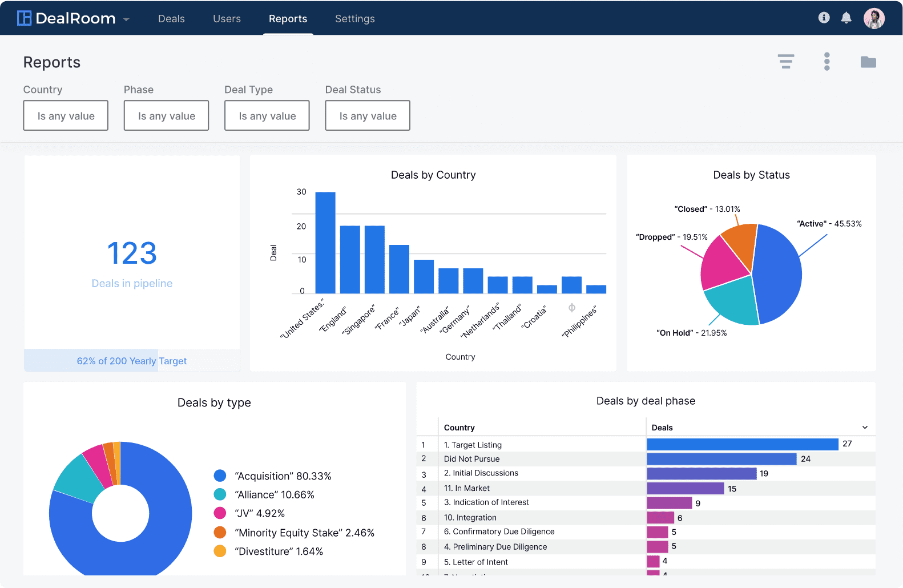This screenshot has width=903, height=588.
Task: Click the Acquisition legend color dot
Action: 220,476
